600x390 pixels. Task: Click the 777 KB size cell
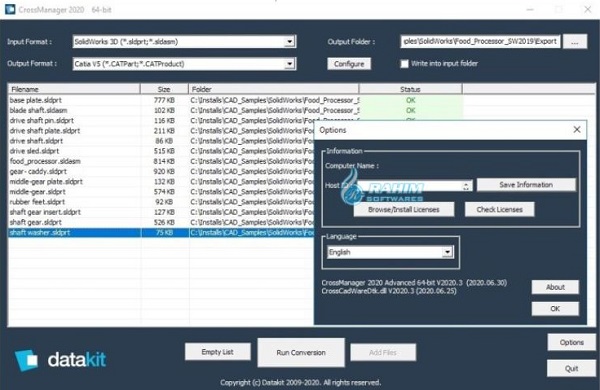pyautogui.click(x=164, y=100)
